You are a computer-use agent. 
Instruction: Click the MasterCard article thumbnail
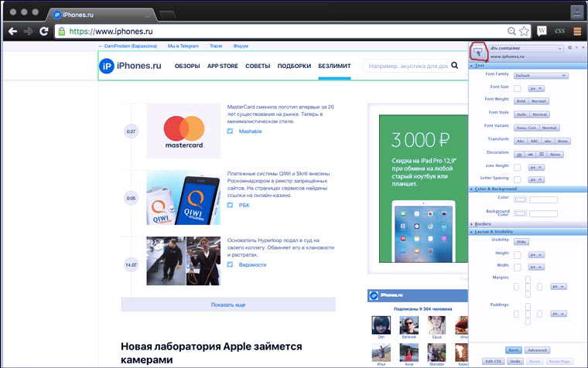pyautogui.click(x=183, y=131)
